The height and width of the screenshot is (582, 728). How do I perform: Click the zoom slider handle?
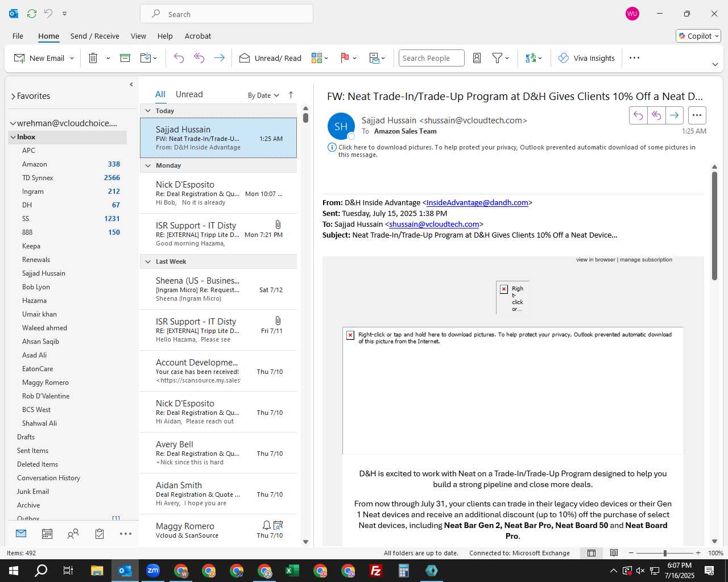tap(665, 553)
